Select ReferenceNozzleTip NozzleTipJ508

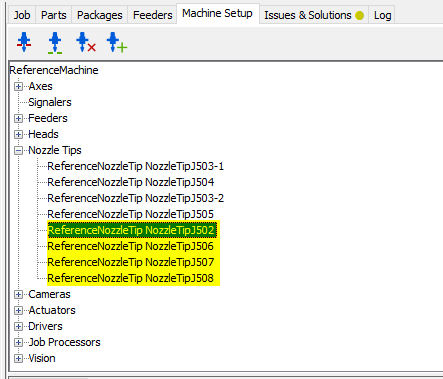130,278
